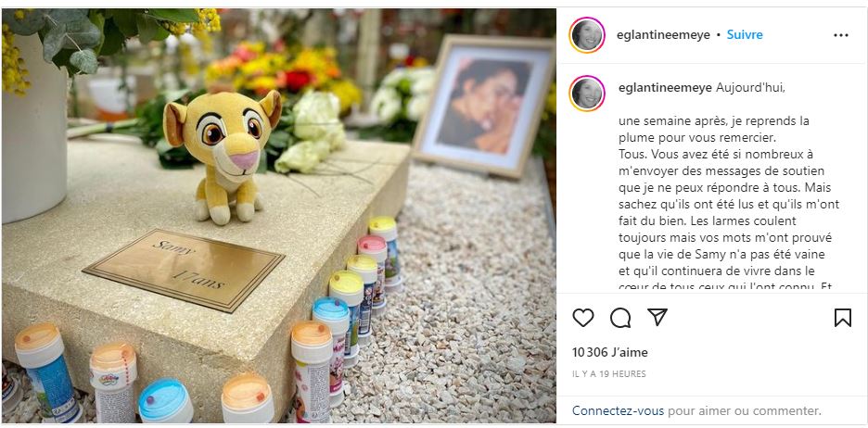This screenshot has width=868, height=428.
Task: Open the IL Y A 19 HEURES timestamp
Action: [609, 374]
